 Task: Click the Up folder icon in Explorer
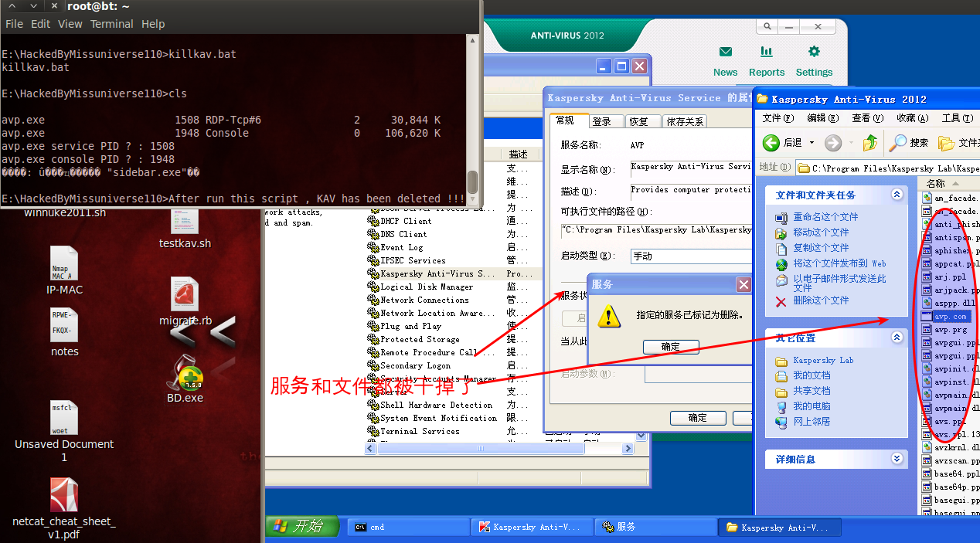(870, 143)
